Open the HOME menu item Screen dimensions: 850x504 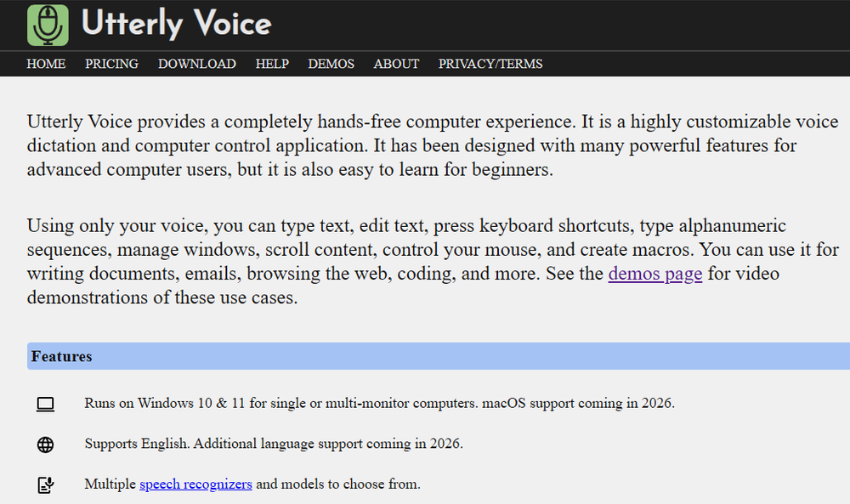[x=46, y=64]
